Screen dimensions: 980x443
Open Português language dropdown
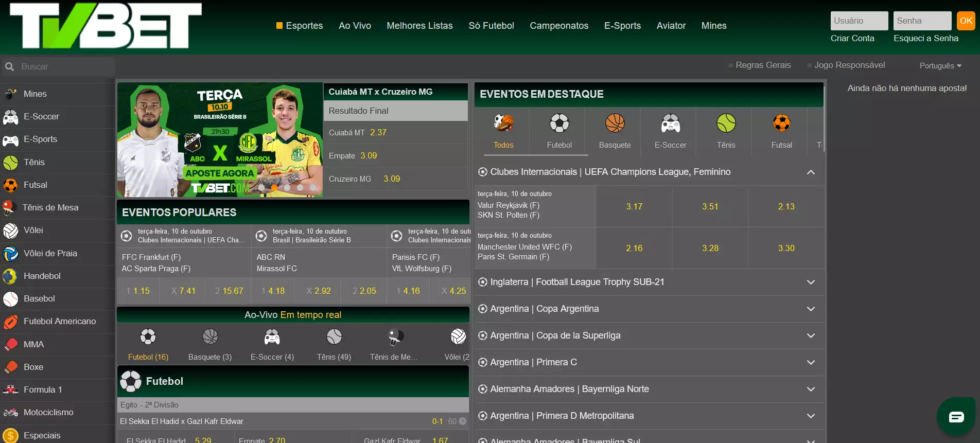pyautogui.click(x=940, y=66)
